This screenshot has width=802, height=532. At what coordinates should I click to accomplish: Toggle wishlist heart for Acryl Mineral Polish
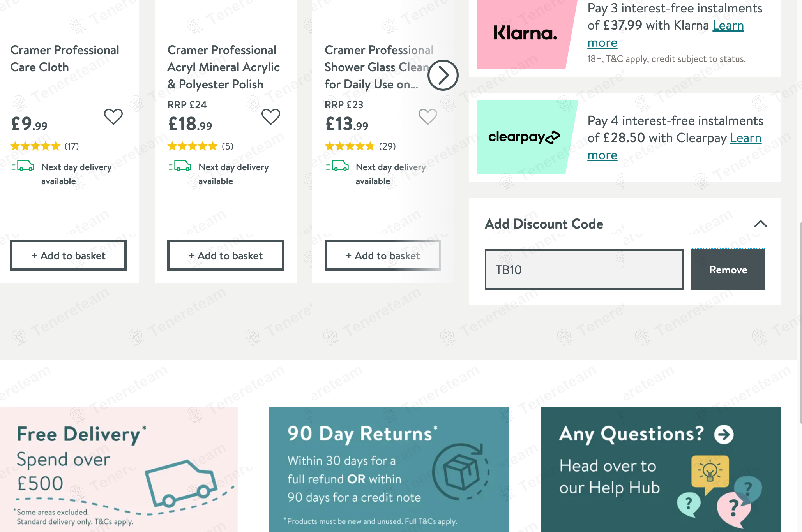pyautogui.click(x=271, y=116)
